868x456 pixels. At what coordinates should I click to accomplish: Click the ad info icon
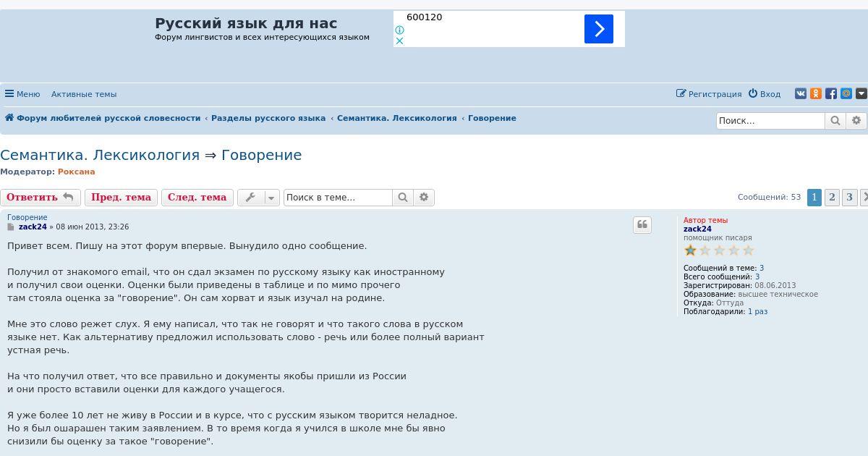[x=399, y=30]
